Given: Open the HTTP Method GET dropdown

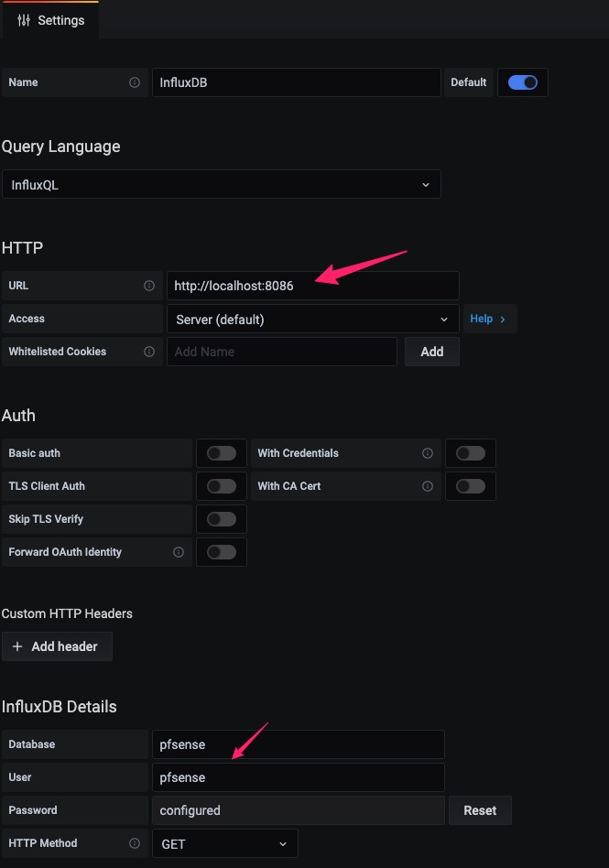Looking at the screenshot, I should [x=224, y=843].
